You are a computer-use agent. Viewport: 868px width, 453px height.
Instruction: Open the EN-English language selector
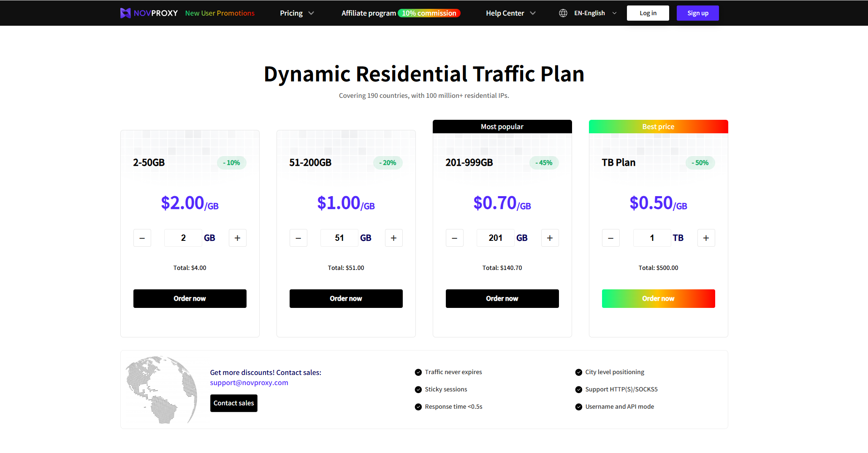click(x=595, y=13)
